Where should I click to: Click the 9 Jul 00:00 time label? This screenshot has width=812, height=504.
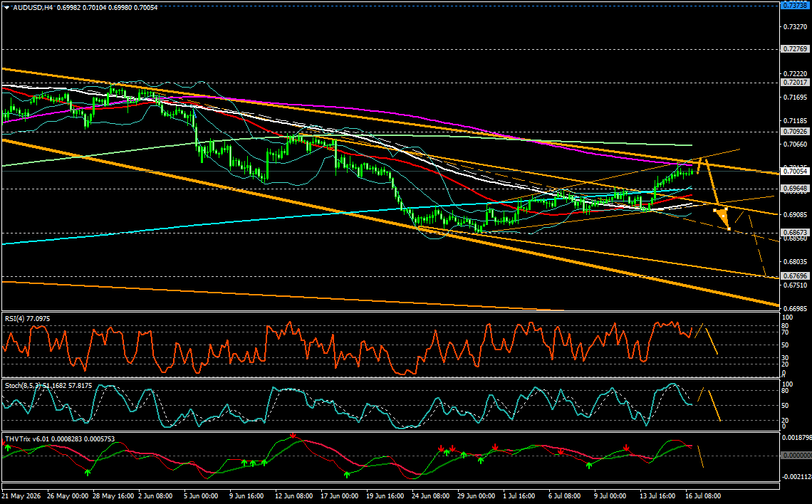pyautogui.click(x=611, y=495)
